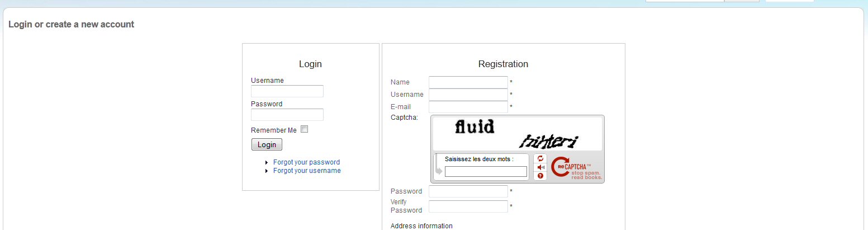Click the reCAPTCHA logo
868x230 pixels.
click(x=570, y=166)
